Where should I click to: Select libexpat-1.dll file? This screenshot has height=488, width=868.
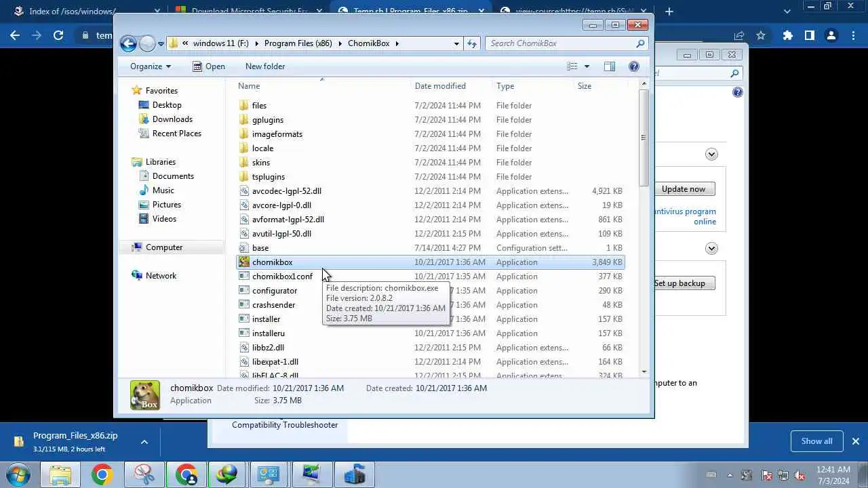point(275,362)
